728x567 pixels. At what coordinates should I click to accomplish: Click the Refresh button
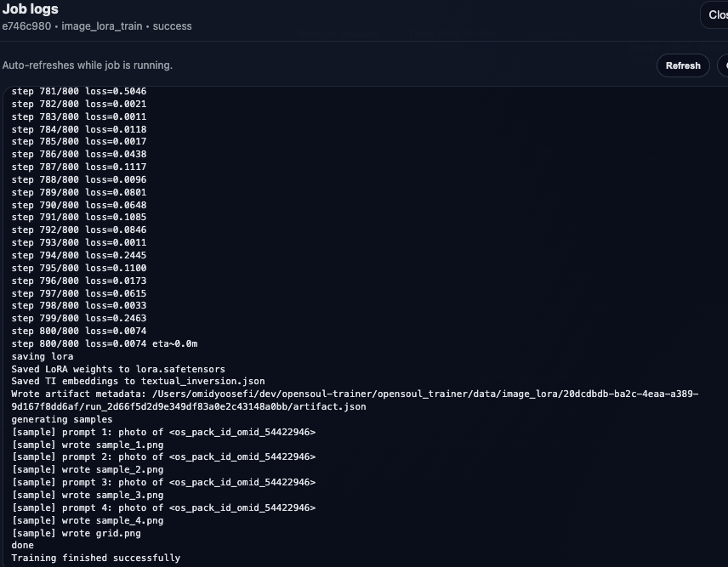pos(682,65)
